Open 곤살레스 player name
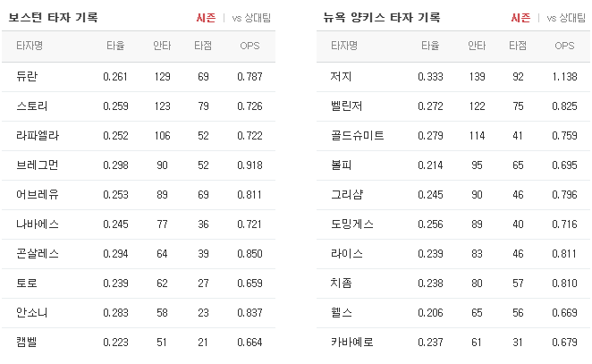Image resolution: width=592 pixels, height=364 pixels. 38,253
